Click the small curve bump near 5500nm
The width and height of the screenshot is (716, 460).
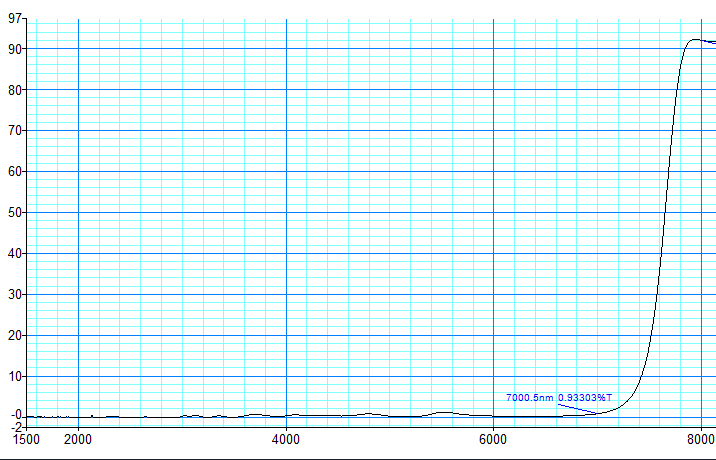[x=442, y=412]
